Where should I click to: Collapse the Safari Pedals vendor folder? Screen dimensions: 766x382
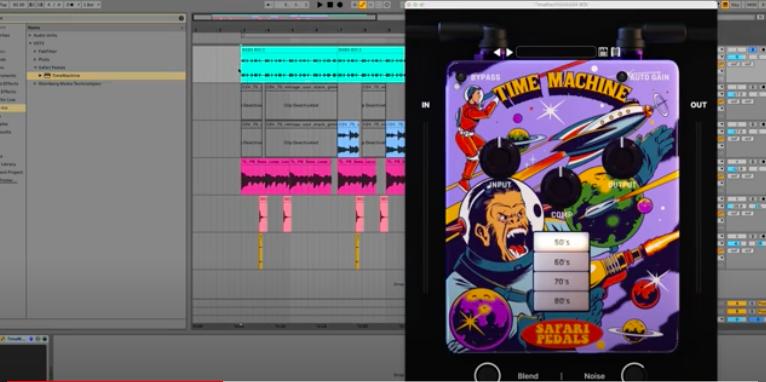point(35,67)
